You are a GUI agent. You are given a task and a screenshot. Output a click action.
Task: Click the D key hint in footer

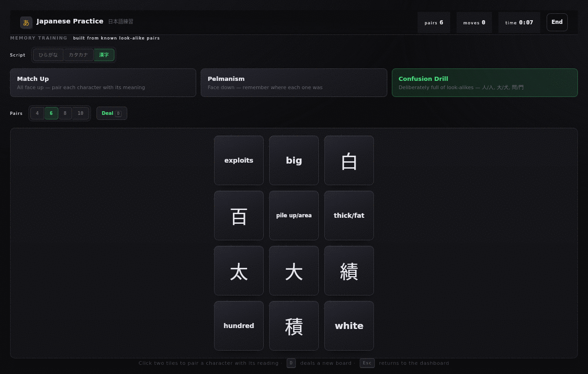291,363
